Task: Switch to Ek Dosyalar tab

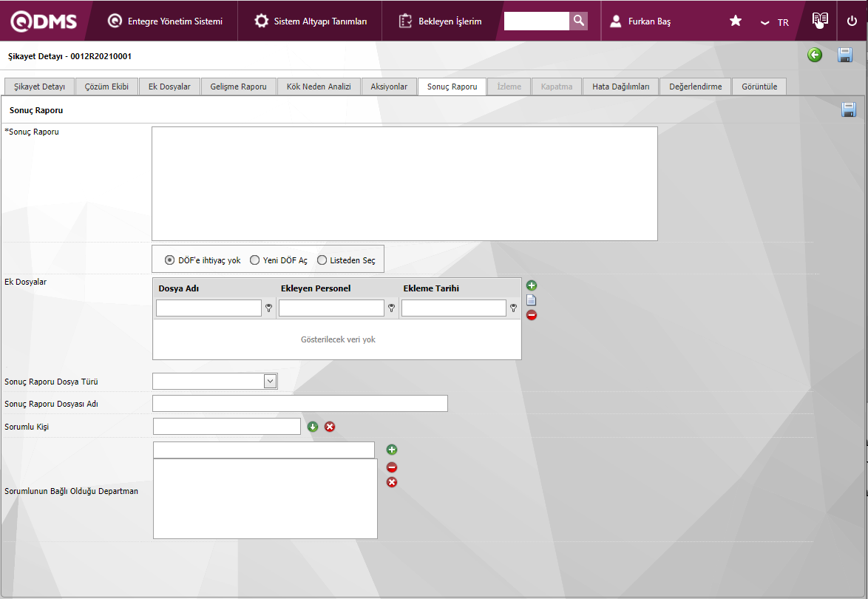Action: [x=169, y=87]
